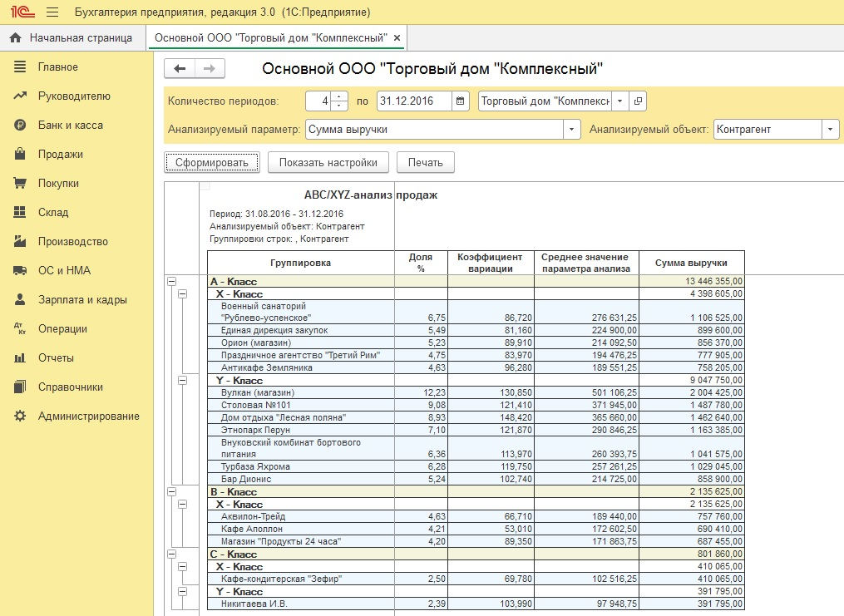Viewport: 844px width, 616px height.
Task: Select row Аквилон-Трейд
Action: [476, 516]
